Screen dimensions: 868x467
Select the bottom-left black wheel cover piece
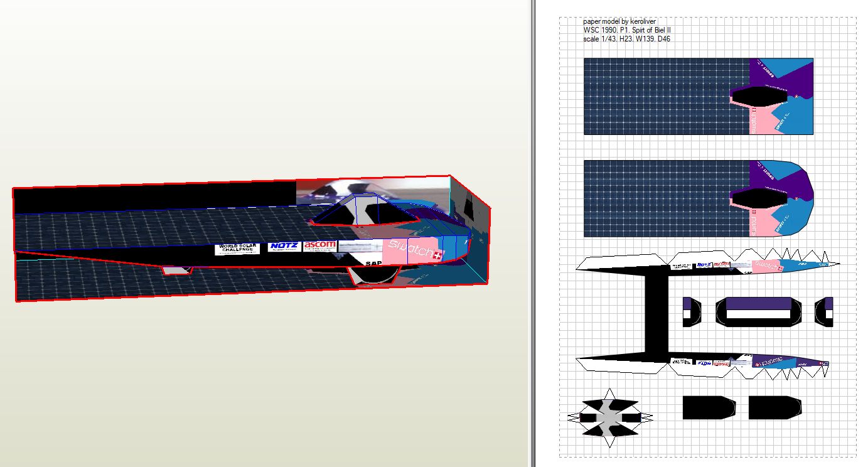[x=709, y=407]
